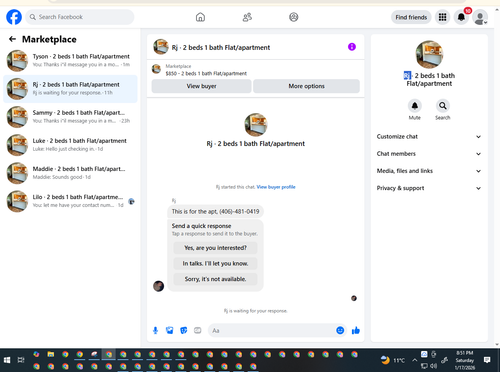Search in conversation using magnifier icon
Screen dimensions: 500x372
[442, 106]
